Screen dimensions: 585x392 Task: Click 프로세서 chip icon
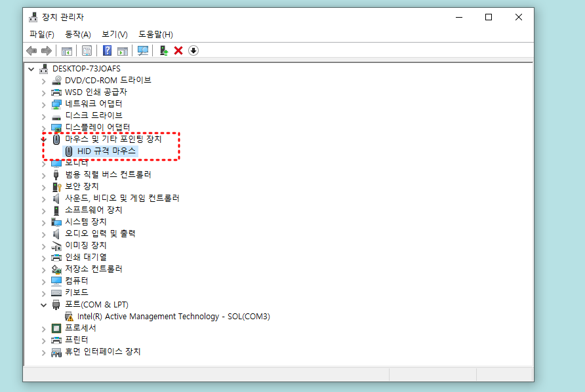(56, 328)
